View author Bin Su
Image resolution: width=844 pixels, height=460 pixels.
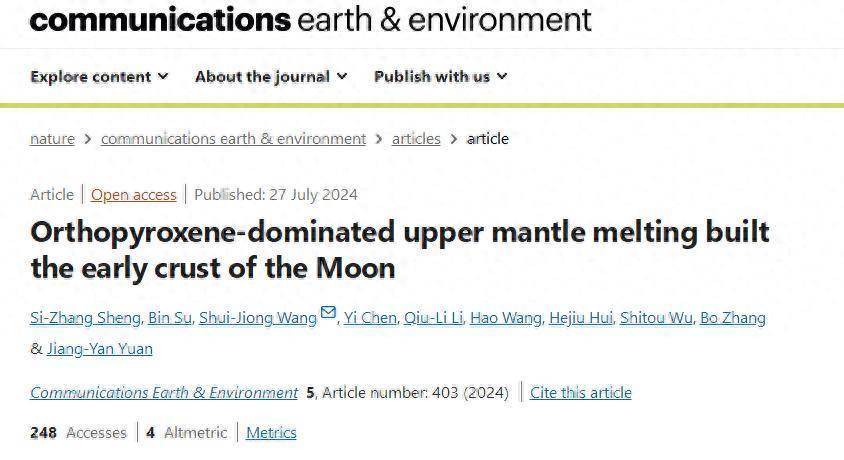tap(170, 318)
